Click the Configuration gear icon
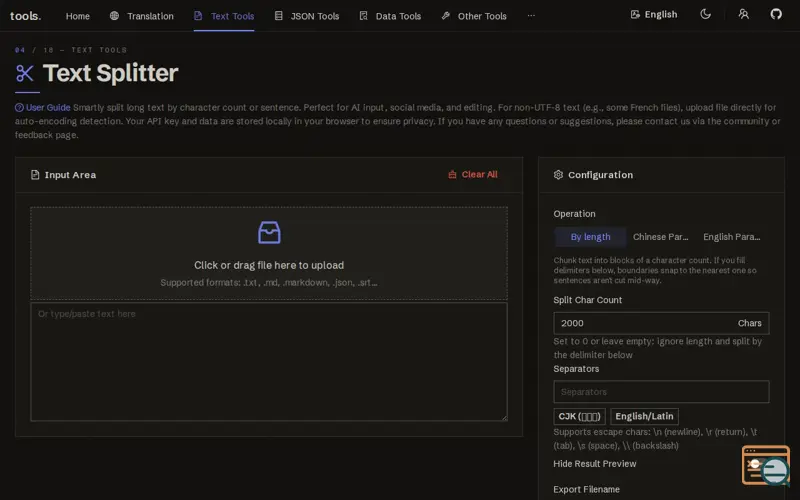The width and height of the screenshot is (800, 500). [558, 175]
